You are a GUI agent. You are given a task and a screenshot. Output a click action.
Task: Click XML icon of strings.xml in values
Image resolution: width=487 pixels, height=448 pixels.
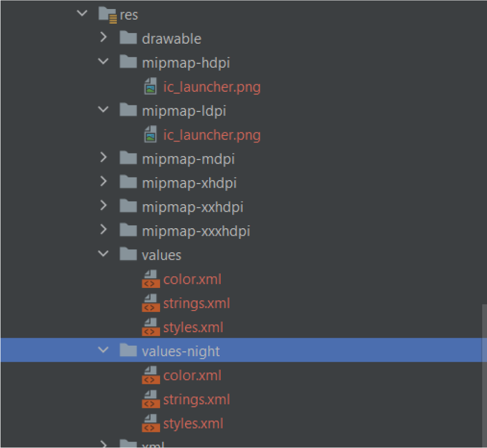[x=151, y=303]
